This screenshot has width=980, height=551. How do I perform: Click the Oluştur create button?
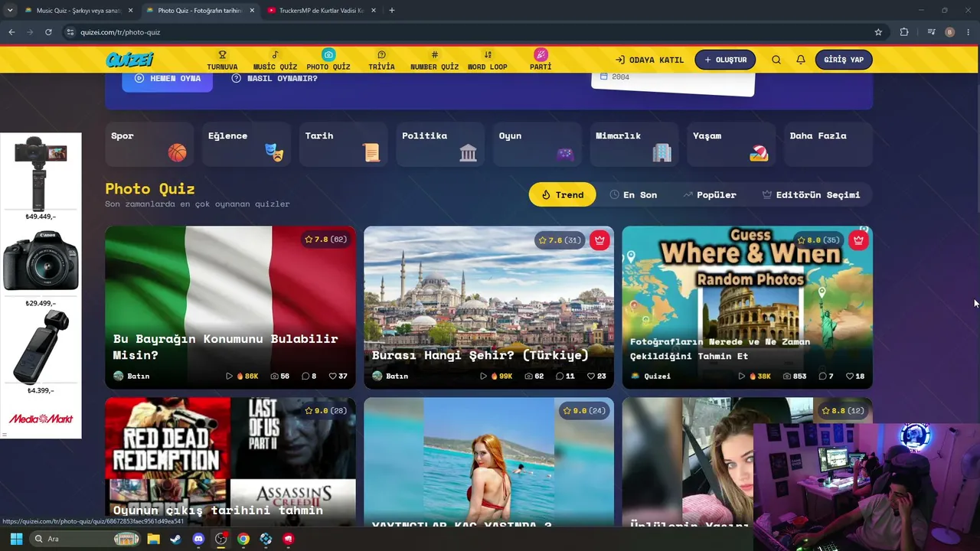pyautogui.click(x=725, y=60)
